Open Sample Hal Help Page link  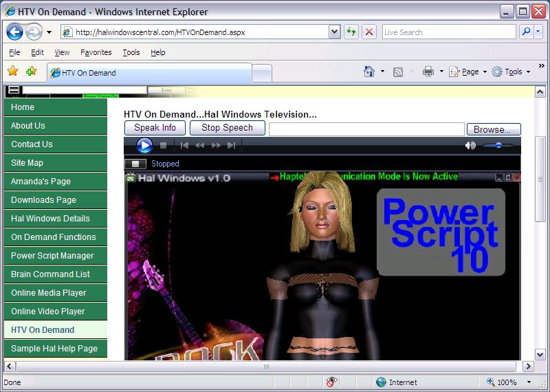56,349
